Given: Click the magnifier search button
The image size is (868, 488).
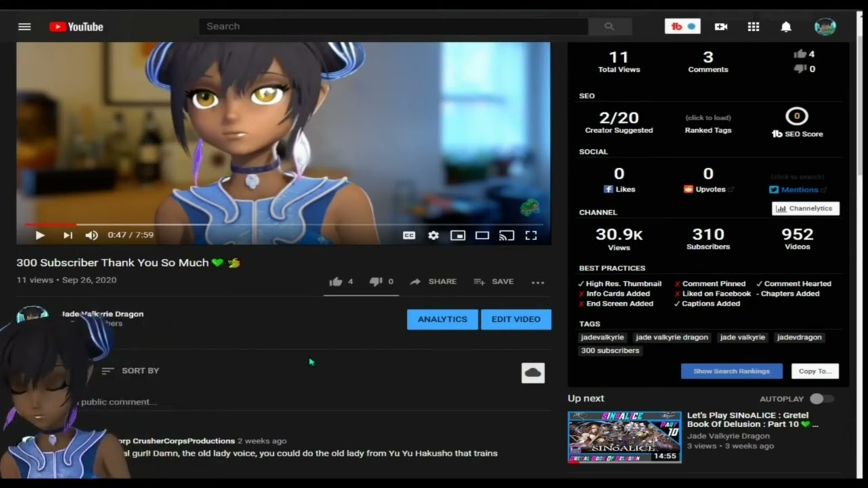Looking at the screenshot, I should pos(610,26).
